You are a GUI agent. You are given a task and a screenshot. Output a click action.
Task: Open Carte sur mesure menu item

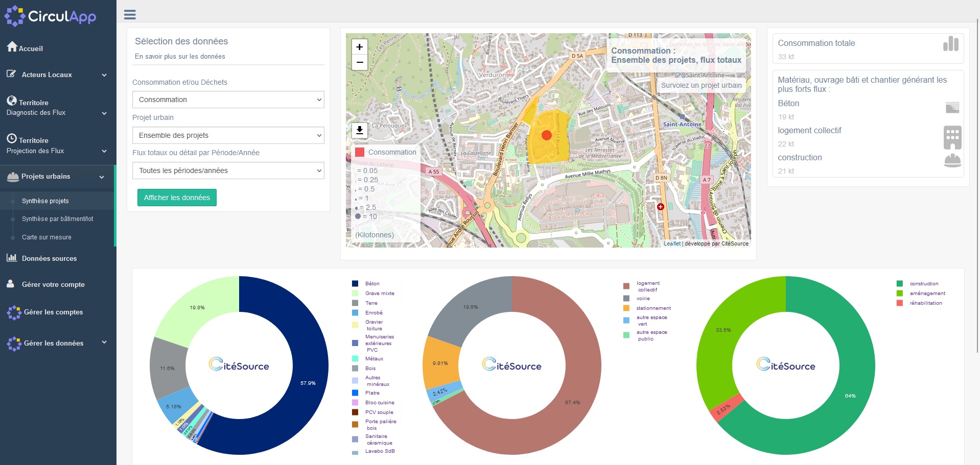tap(46, 237)
